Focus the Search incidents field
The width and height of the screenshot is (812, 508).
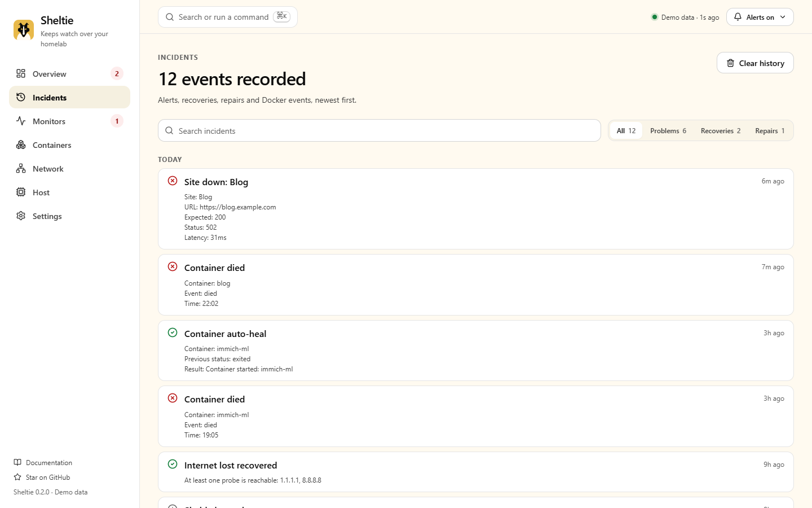click(379, 130)
